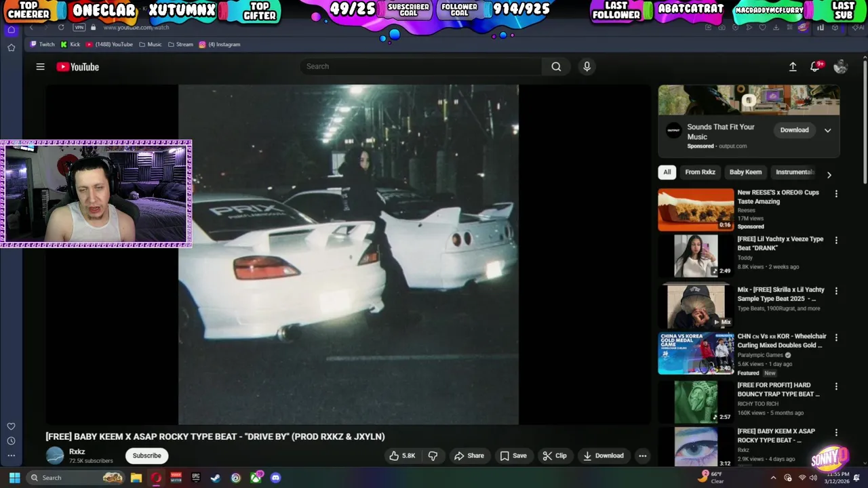Open options for REESE'S x OREO ad

[836, 194]
